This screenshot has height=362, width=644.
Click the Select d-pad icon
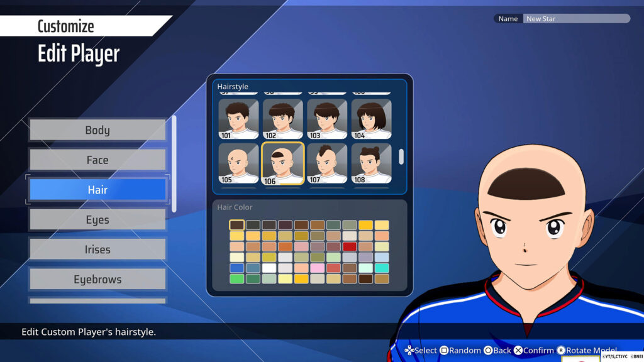click(409, 351)
